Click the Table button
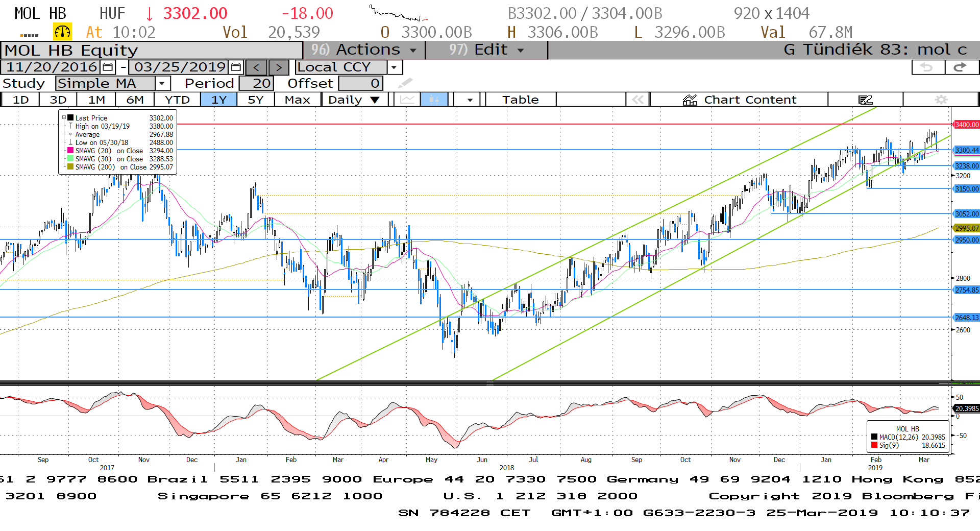The height and width of the screenshot is (531, 980). (521, 100)
